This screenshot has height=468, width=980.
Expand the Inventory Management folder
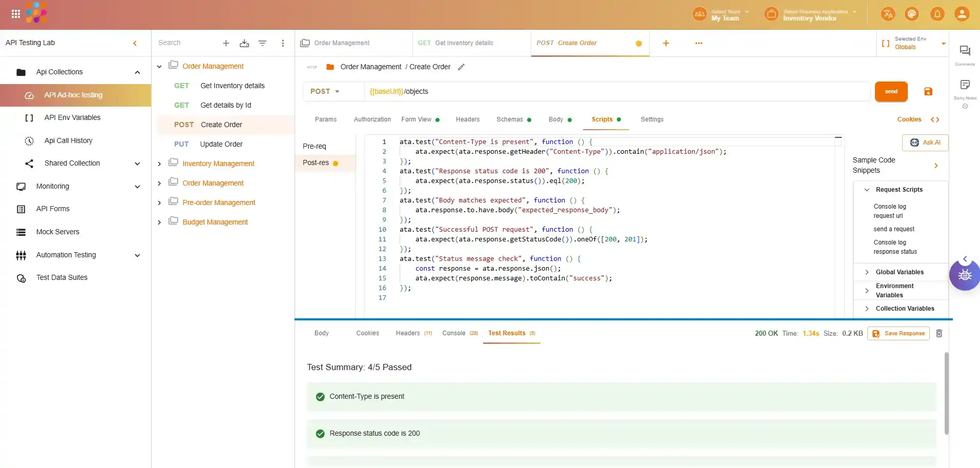(x=159, y=164)
